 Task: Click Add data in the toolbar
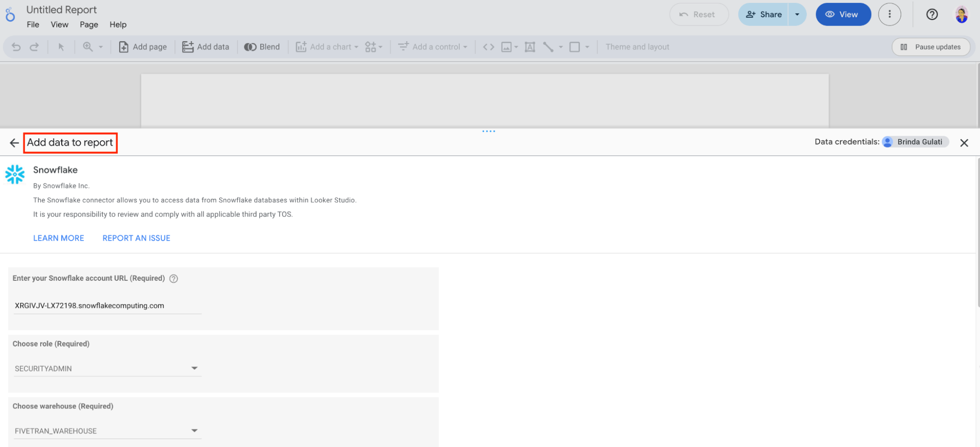click(x=205, y=47)
